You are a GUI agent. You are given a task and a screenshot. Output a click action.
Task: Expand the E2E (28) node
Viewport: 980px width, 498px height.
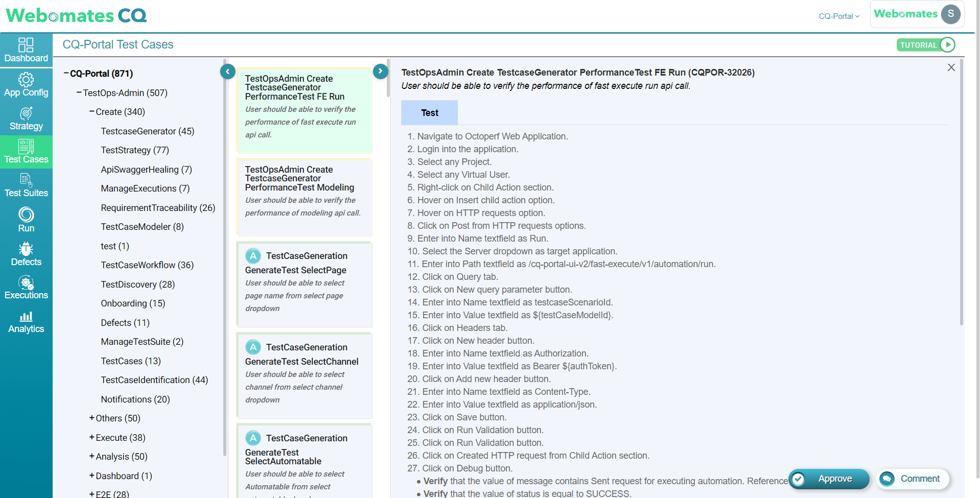pos(92,494)
